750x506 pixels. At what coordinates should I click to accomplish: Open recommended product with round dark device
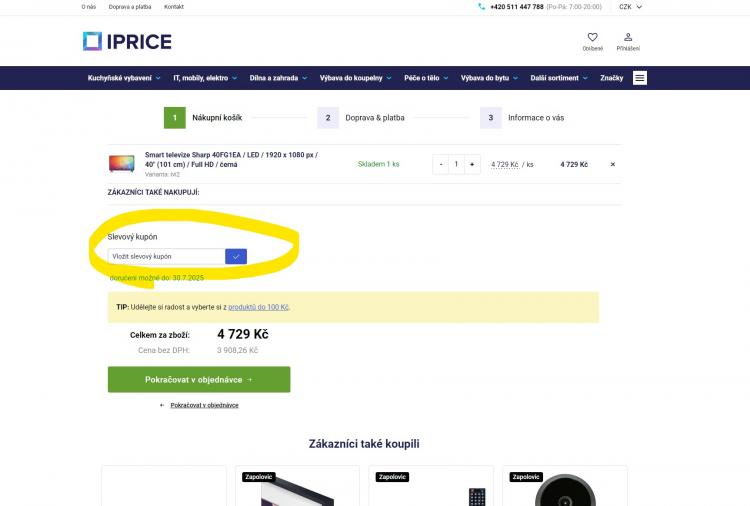(x=565, y=486)
